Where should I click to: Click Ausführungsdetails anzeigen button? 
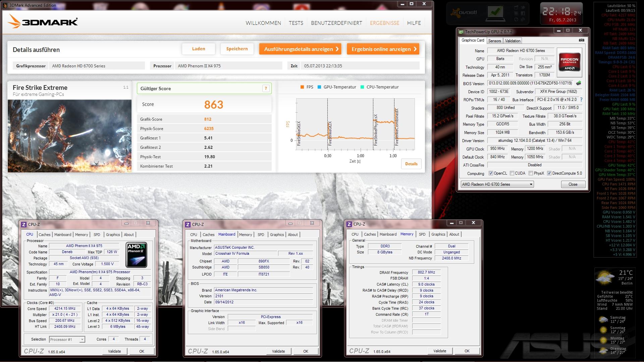click(300, 49)
